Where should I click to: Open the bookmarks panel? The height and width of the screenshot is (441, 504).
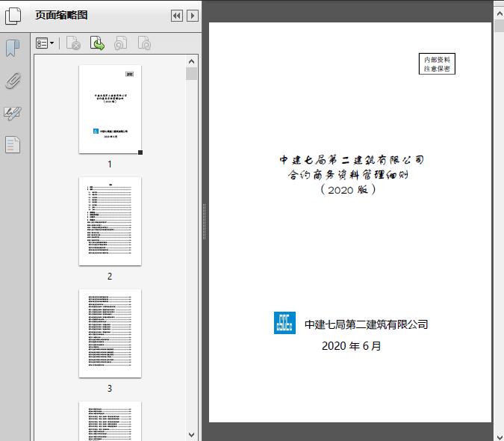click(13, 49)
